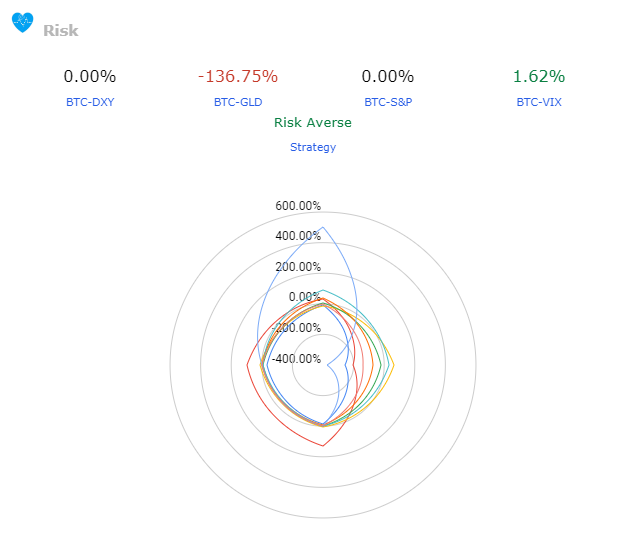
Task: Click the -200.00% radial axis label
Action: 298,328
